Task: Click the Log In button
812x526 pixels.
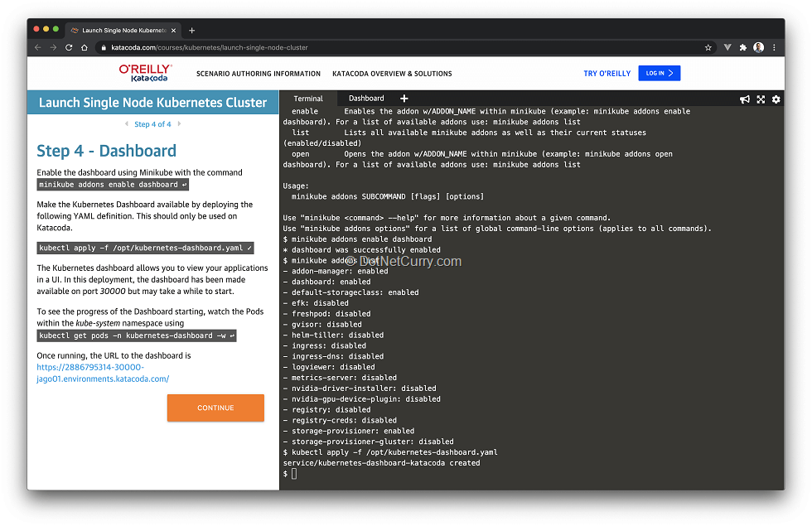Action: click(x=659, y=73)
